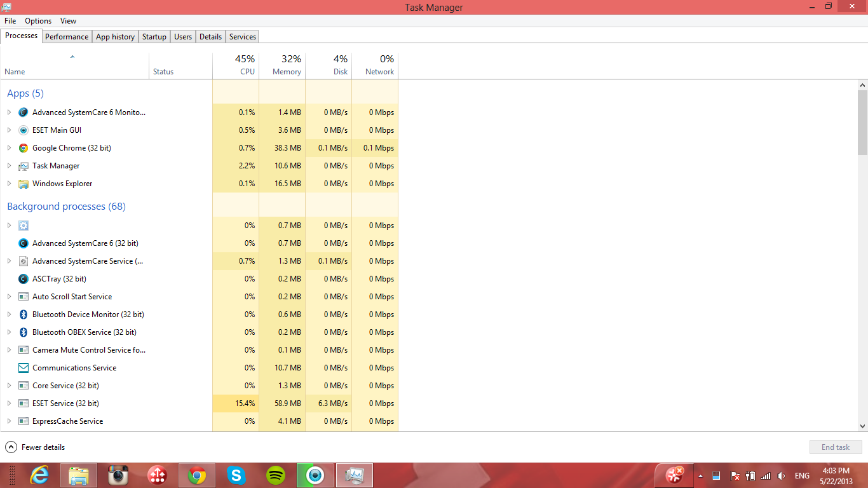Expand the Bluetooth Device Monitor row

pos(9,315)
